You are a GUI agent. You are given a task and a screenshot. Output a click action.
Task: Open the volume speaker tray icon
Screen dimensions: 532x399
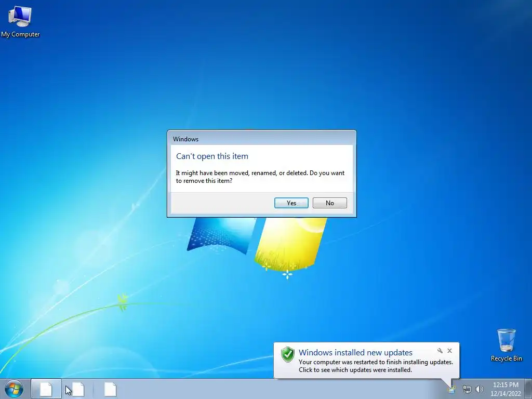pyautogui.click(x=479, y=389)
